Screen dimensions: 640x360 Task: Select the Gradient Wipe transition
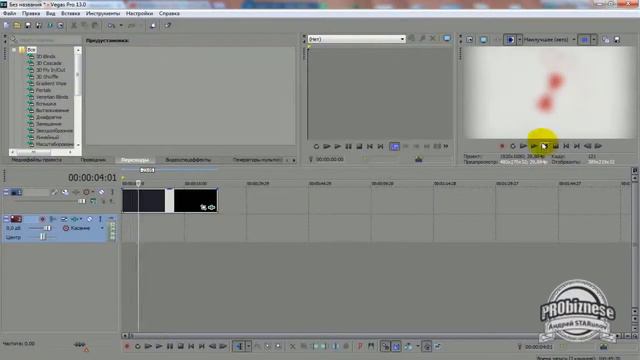coord(51,83)
